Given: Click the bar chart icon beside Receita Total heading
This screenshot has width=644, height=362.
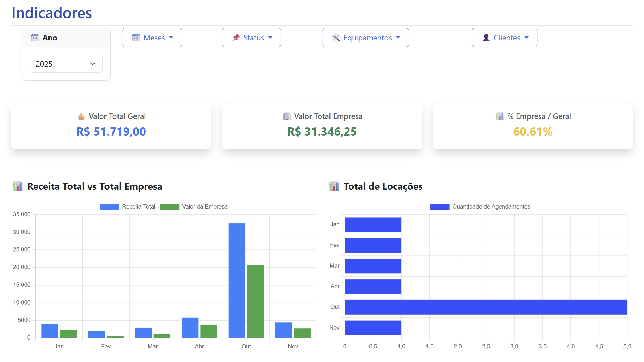Looking at the screenshot, I should point(18,186).
